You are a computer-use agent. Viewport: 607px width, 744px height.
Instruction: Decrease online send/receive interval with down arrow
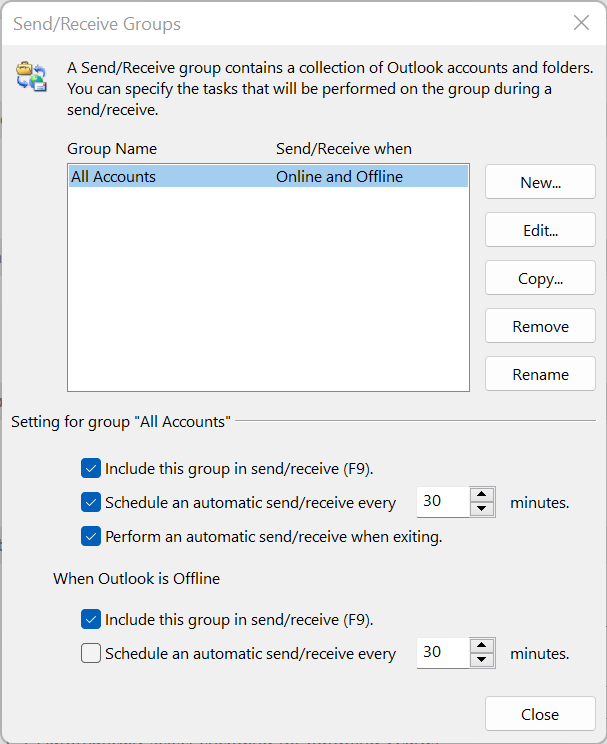pos(483,509)
